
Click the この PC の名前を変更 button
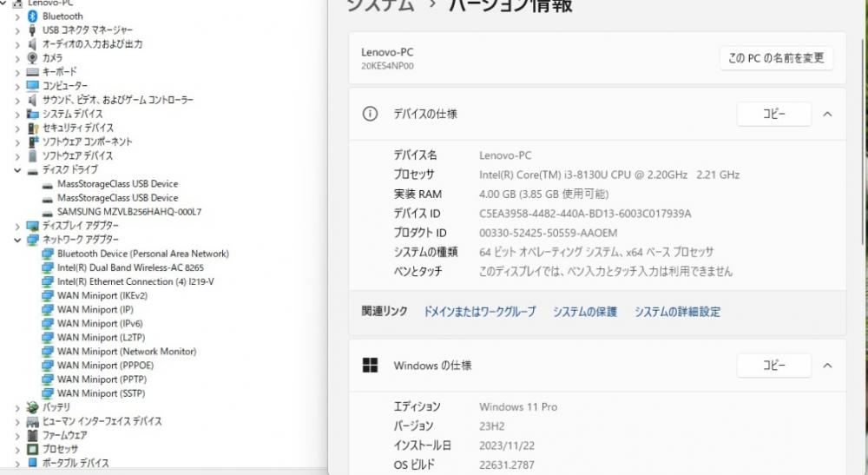pyautogui.click(x=777, y=58)
